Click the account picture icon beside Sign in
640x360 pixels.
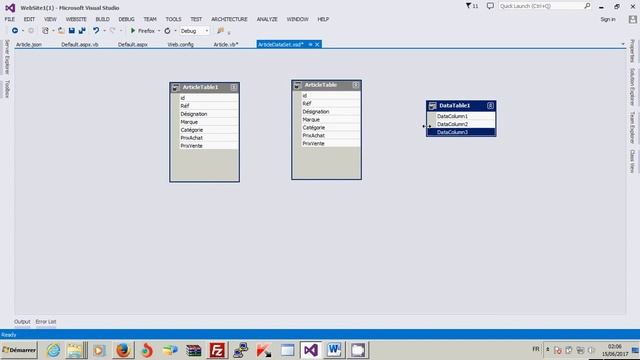tap(633, 19)
